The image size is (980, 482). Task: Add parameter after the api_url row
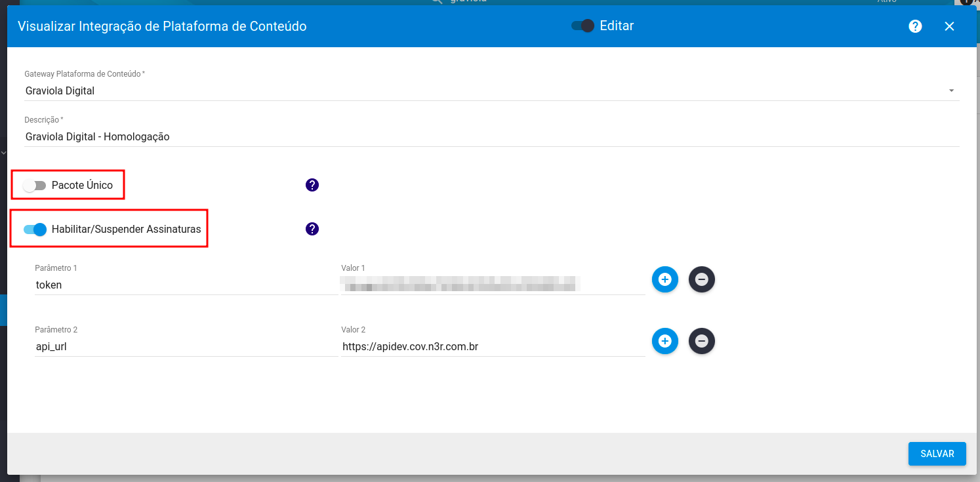[664, 341]
